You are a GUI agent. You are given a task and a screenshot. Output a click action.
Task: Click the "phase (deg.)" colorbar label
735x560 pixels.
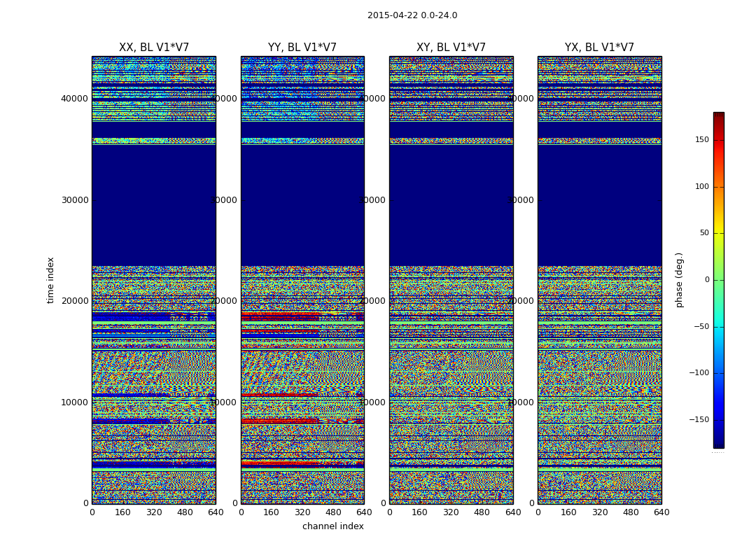679,280
